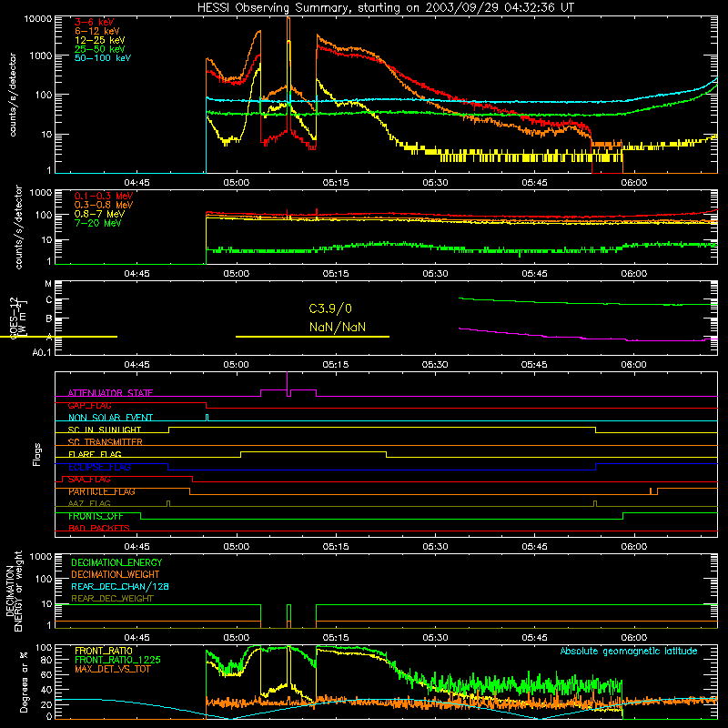Click the Flags vertical axis title
The width and height of the screenshot is (728, 728).
pos(37,454)
